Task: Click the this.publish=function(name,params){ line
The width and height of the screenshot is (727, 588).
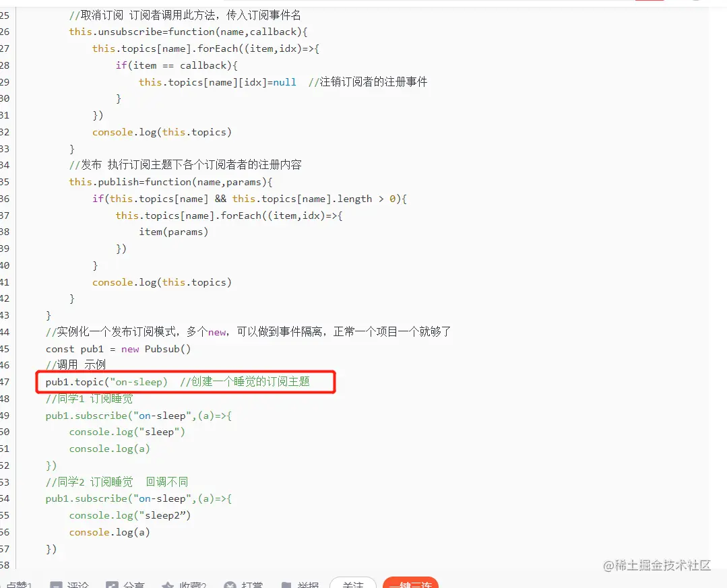Action: coord(171,182)
